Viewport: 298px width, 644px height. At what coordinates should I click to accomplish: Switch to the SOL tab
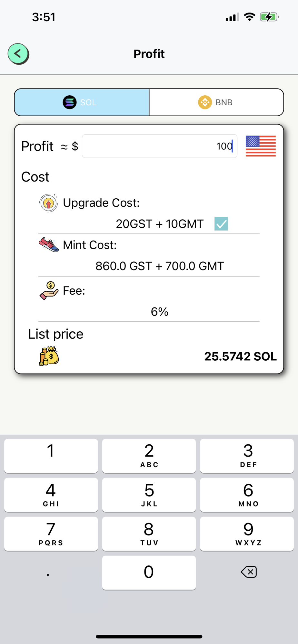[82, 102]
